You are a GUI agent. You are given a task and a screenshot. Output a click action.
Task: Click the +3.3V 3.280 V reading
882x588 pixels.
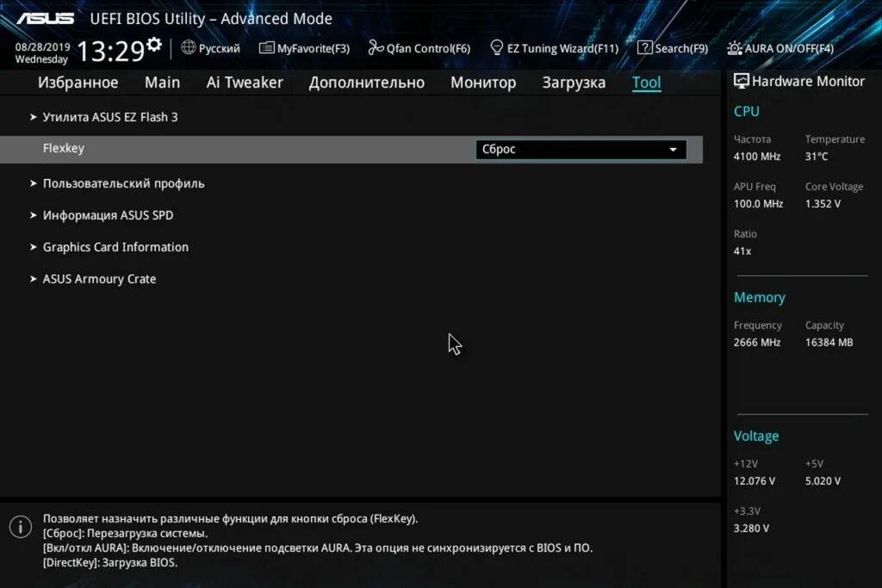[751, 529]
